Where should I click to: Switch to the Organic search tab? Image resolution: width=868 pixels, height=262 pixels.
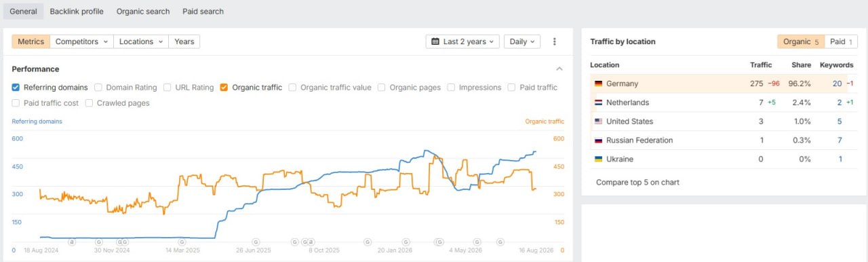coord(143,12)
